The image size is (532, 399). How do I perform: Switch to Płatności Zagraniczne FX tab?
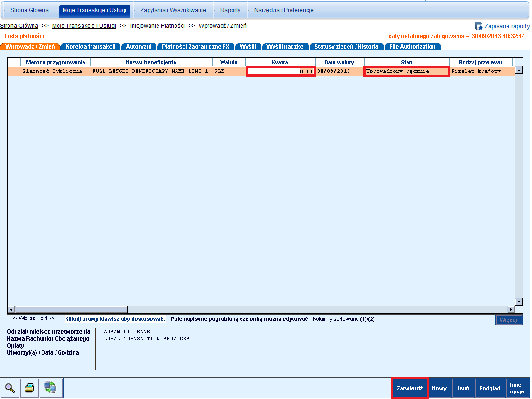(x=195, y=47)
